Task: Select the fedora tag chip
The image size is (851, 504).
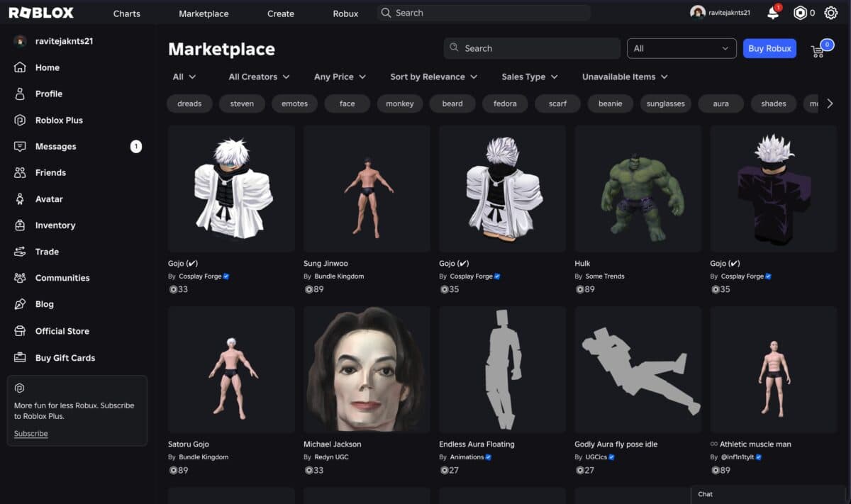Action: (505, 103)
